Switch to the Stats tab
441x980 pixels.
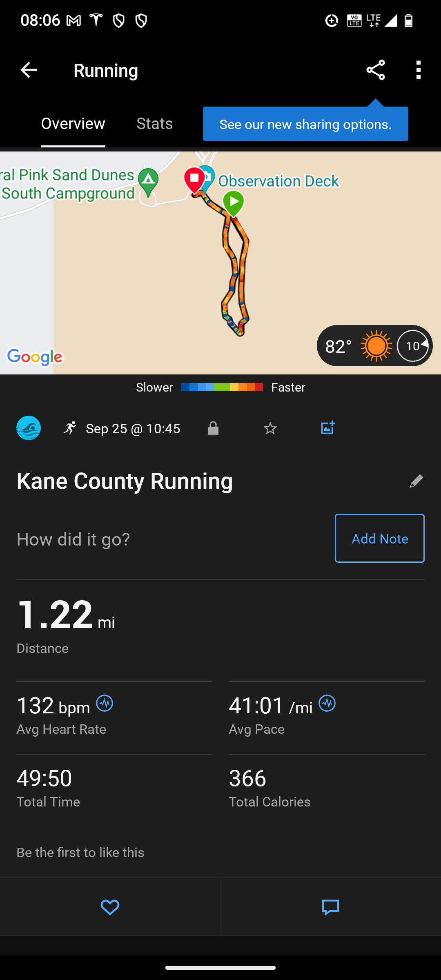click(x=154, y=124)
